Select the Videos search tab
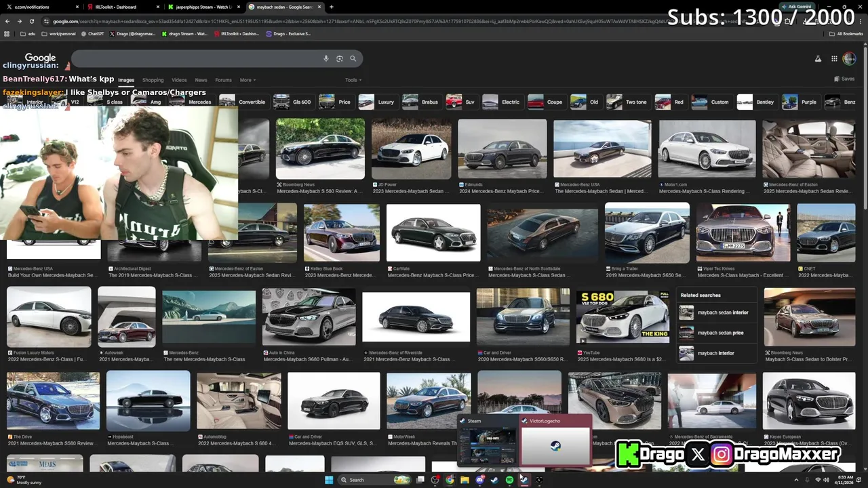 pos(179,80)
